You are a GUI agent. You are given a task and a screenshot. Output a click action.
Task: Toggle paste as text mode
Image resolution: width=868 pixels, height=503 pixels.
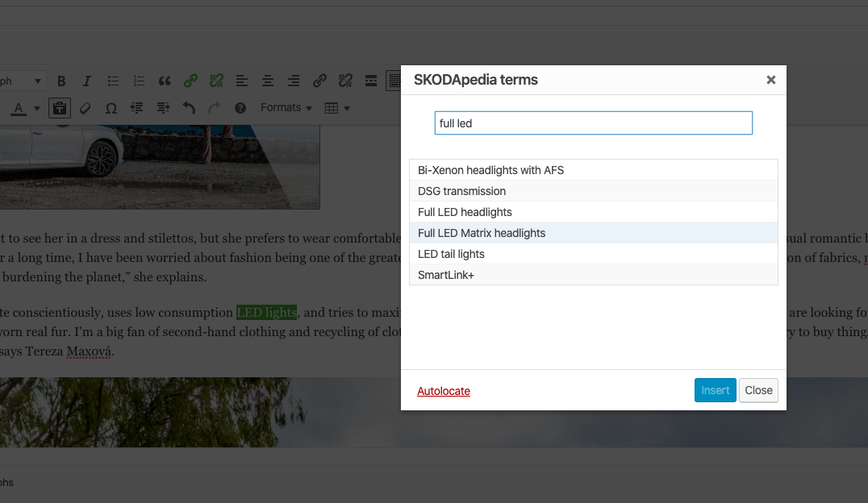click(59, 109)
